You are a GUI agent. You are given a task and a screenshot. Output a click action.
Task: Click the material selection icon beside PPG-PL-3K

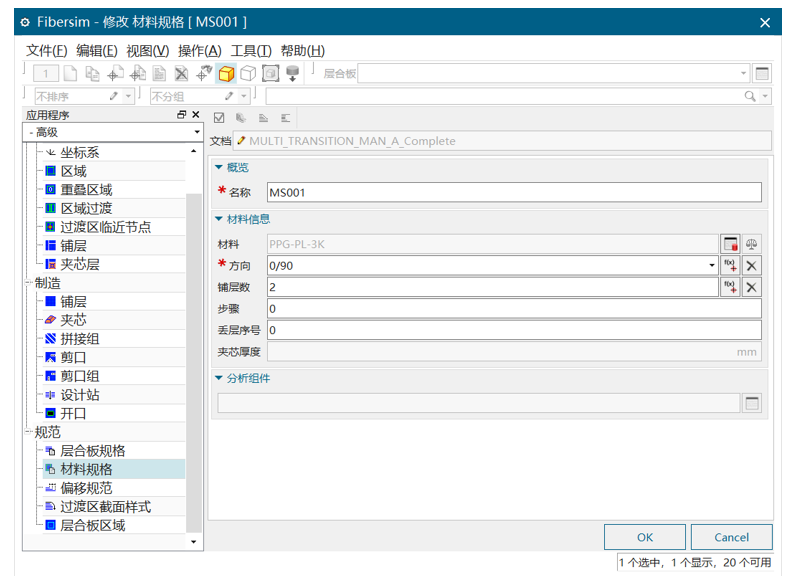point(730,243)
